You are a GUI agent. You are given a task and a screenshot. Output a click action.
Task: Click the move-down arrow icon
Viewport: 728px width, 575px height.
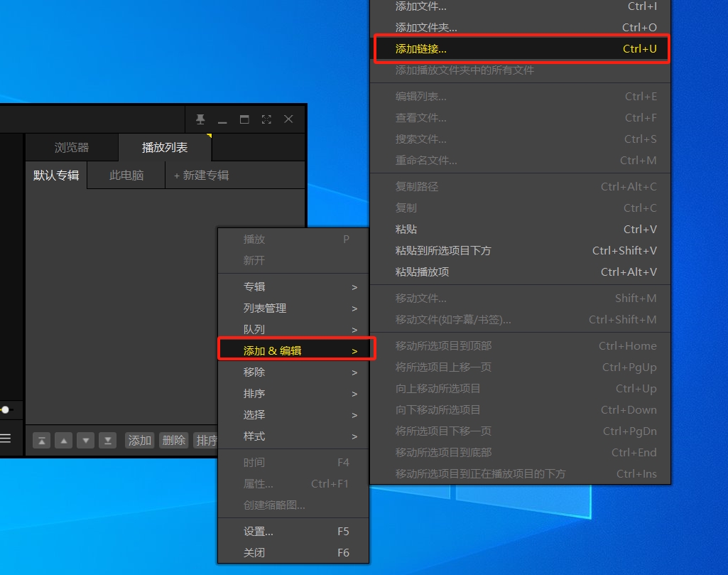85,440
